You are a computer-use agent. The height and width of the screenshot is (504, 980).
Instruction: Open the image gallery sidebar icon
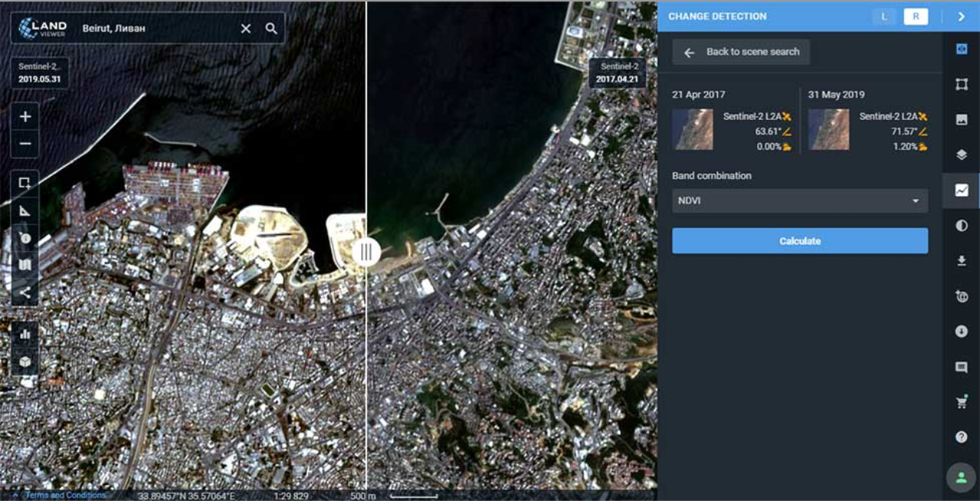click(x=961, y=119)
